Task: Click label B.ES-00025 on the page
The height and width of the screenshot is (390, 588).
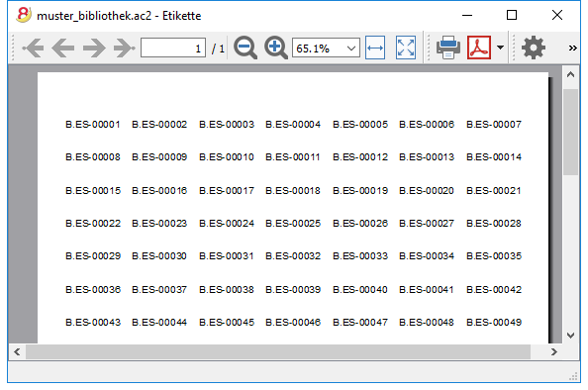Action: click(293, 224)
